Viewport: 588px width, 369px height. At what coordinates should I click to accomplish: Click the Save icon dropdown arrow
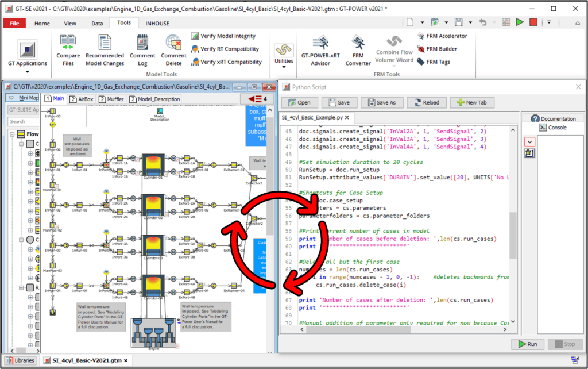tap(470, 22)
